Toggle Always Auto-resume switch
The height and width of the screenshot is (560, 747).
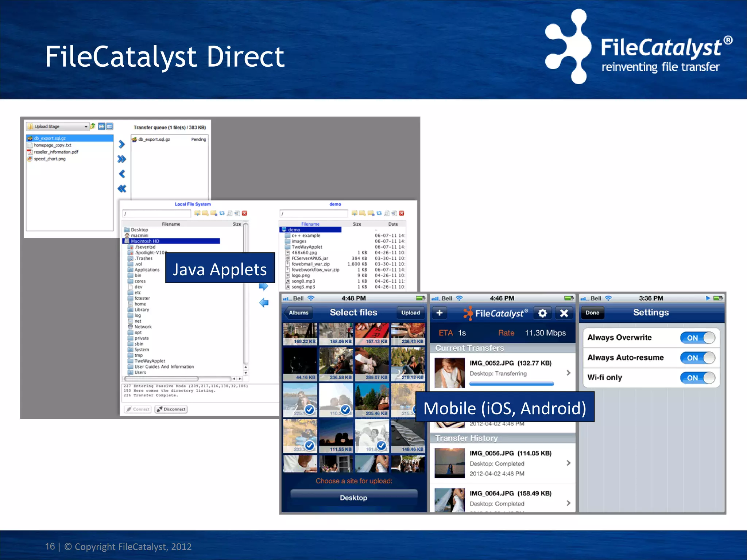tap(697, 358)
